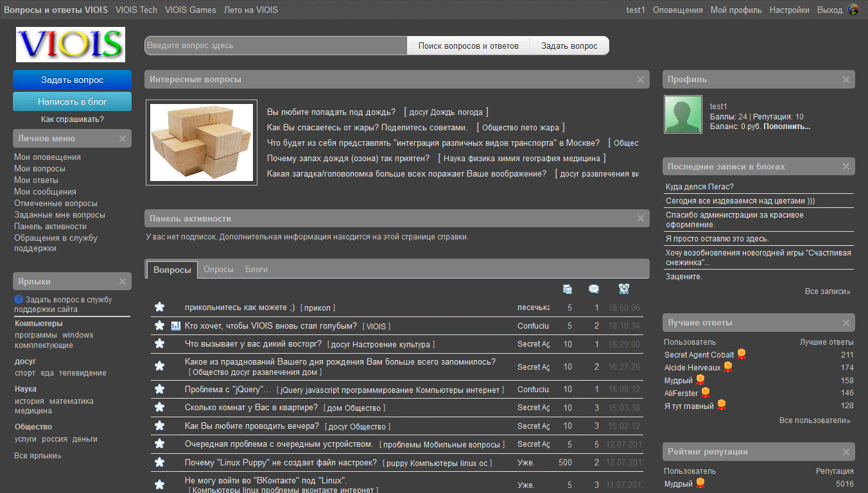
Task: Open Отмеченные вопросы link
Action: (x=56, y=203)
